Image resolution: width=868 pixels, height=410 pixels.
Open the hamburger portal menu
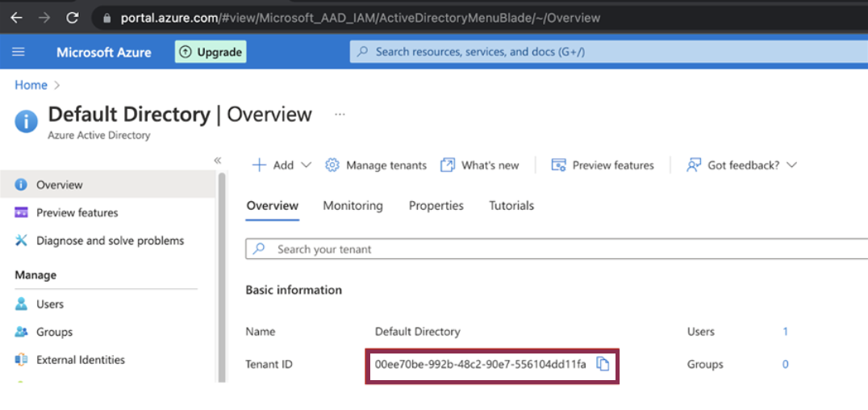click(x=19, y=52)
